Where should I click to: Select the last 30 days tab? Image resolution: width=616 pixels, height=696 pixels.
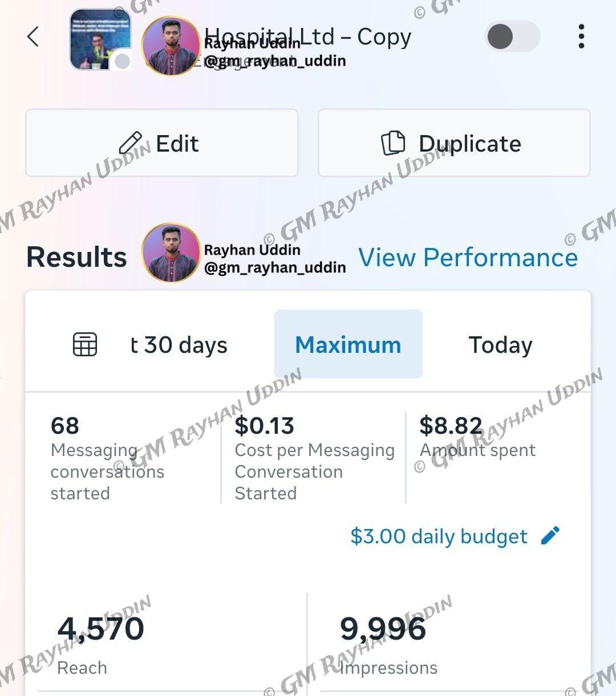coord(179,345)
